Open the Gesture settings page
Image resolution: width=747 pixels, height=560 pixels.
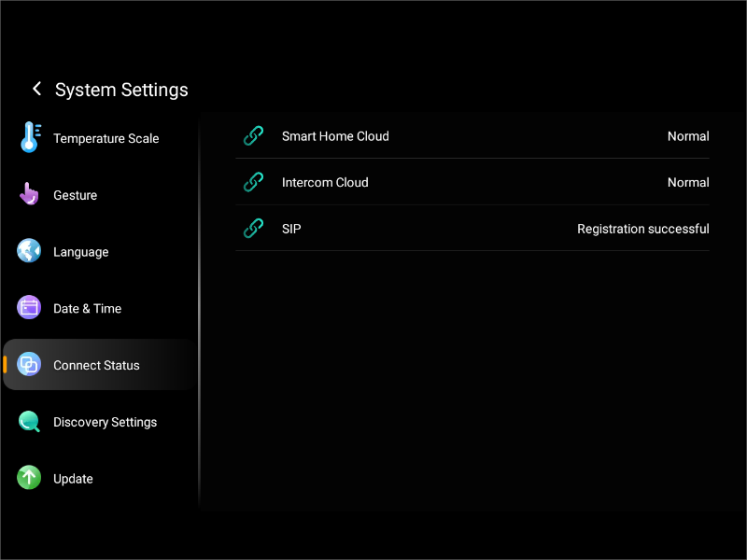point(73,194)
